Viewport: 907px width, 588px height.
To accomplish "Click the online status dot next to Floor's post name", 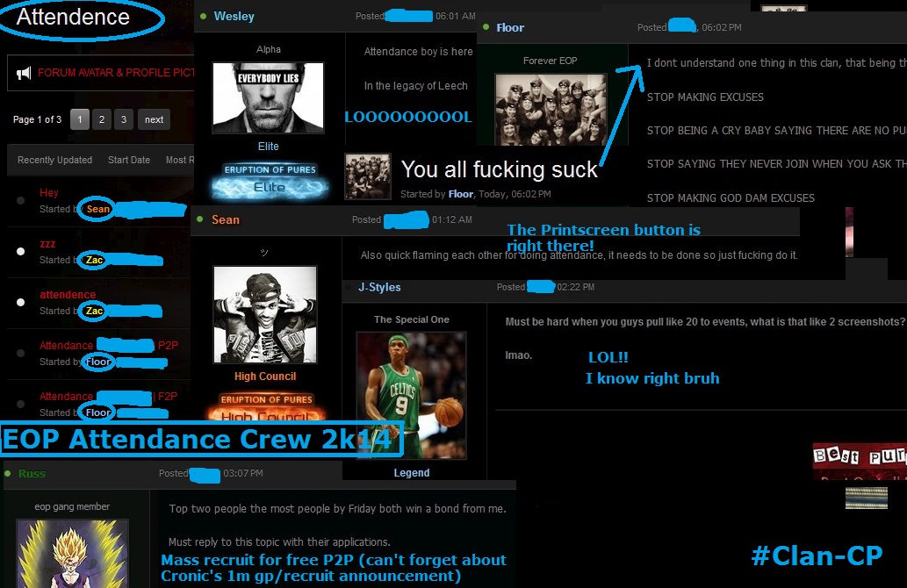I will 486,27.
